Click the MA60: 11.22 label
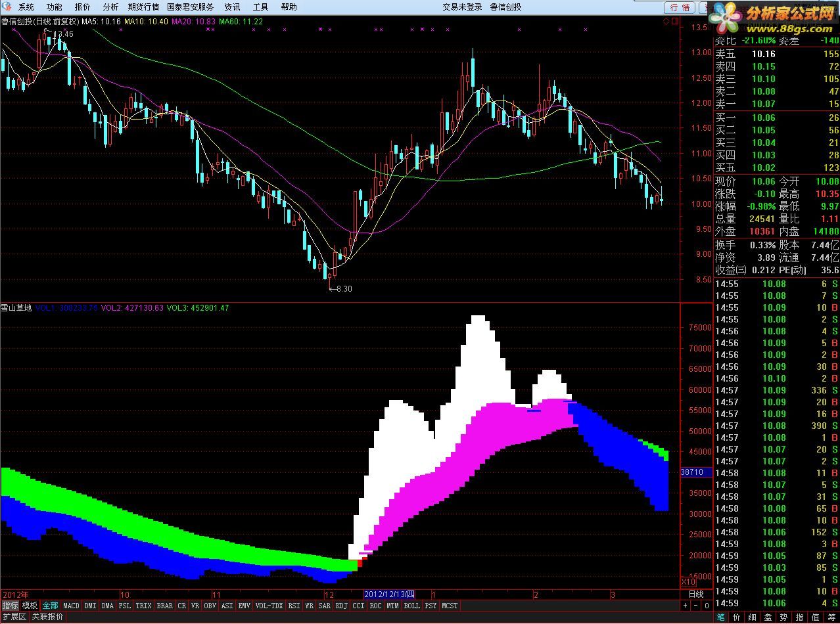This screenshot has width=840, height=624. pyautogui.click(x=241, y=22)
